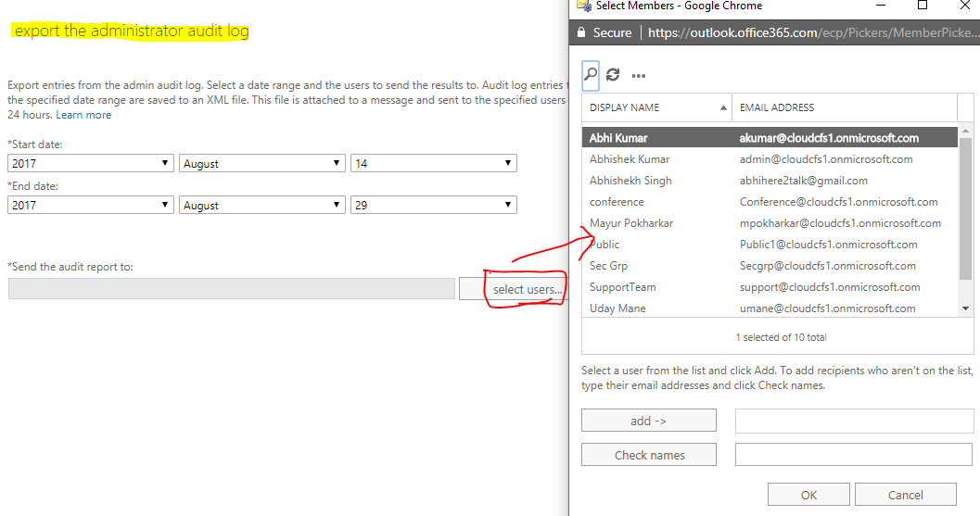Open the End date day dropdown showing 29
This screenshot has width=980, height=516.
click(x=434, y=205)
